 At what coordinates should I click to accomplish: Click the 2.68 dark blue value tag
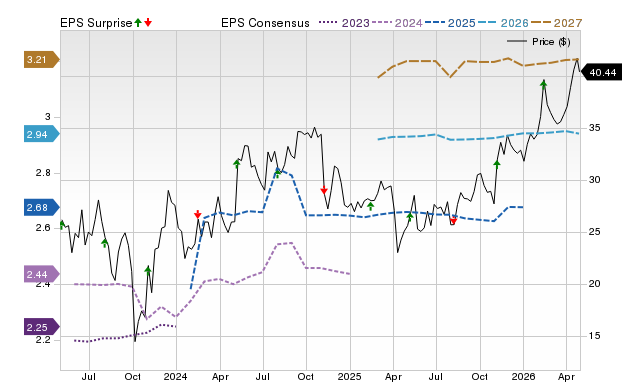click(42, 207)
